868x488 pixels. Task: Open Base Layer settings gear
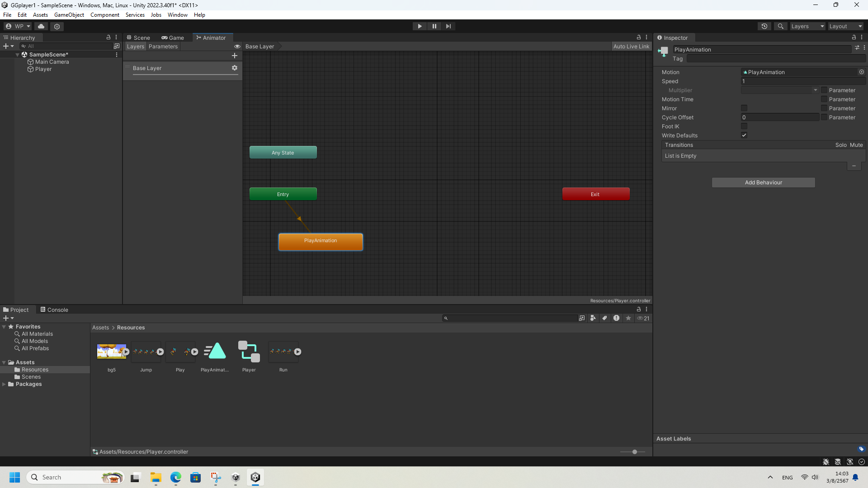[x=234, y=68]
